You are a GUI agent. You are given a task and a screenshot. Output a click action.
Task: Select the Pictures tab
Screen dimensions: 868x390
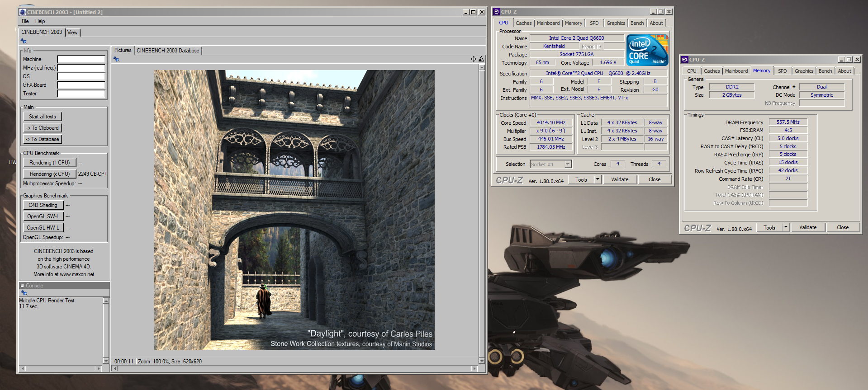[x=123, y=50]
